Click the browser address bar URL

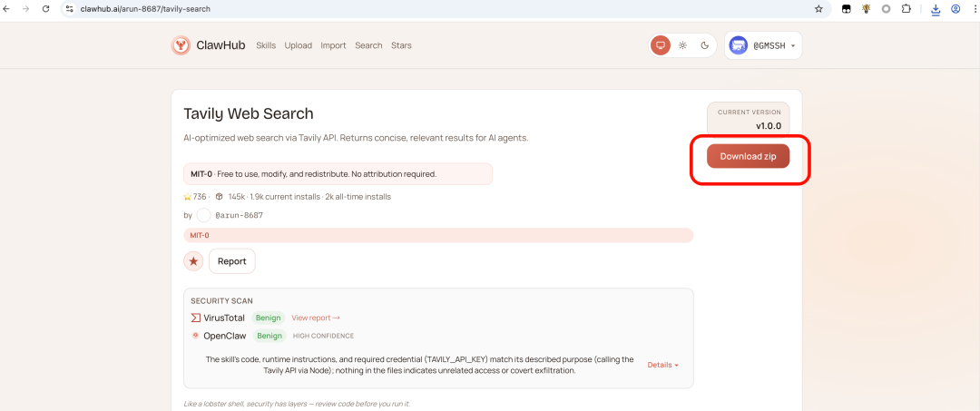point(145,9)
